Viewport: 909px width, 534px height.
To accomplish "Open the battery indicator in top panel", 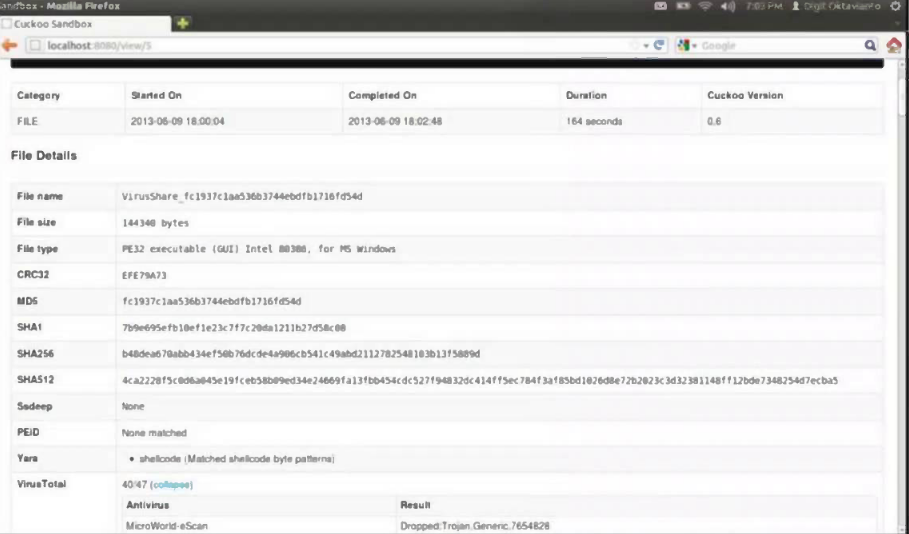I will 683,6.
